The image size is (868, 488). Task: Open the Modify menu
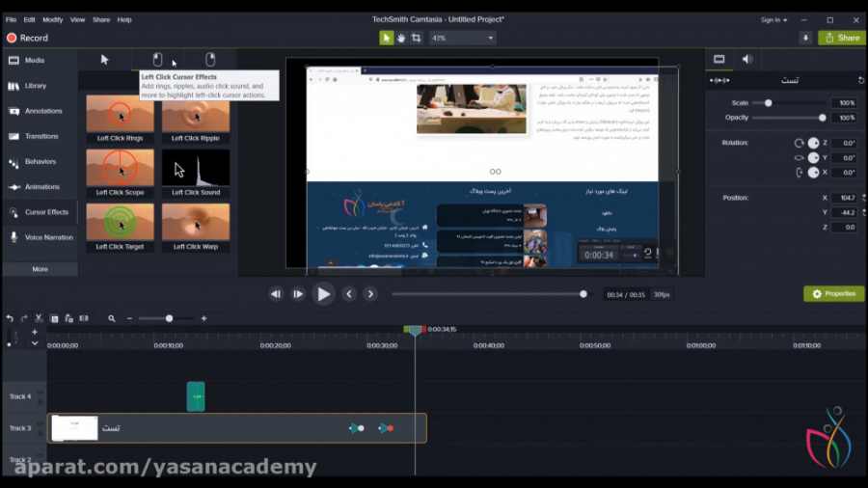[x=53, y=19]
